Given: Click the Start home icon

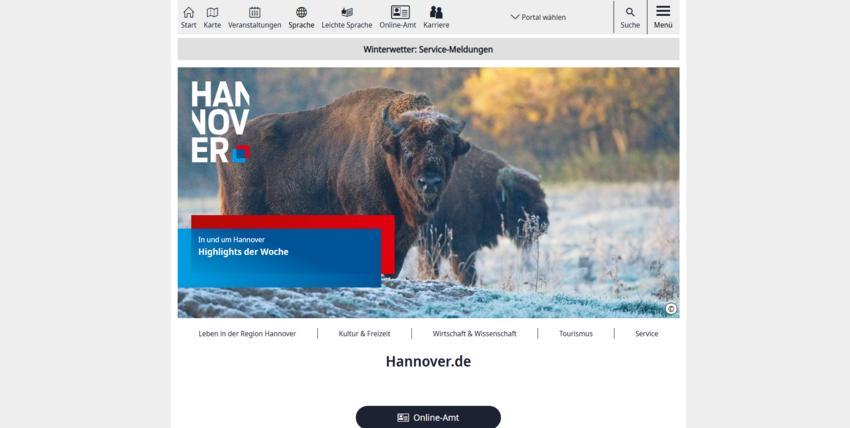Looking at the screenshot, I should [x=189, y=12].
